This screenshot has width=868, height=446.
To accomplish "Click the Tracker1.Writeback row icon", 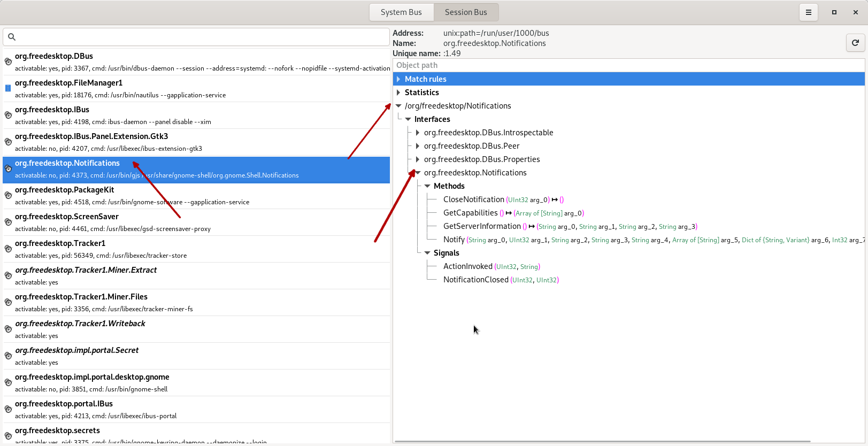I will pos(8,329).
